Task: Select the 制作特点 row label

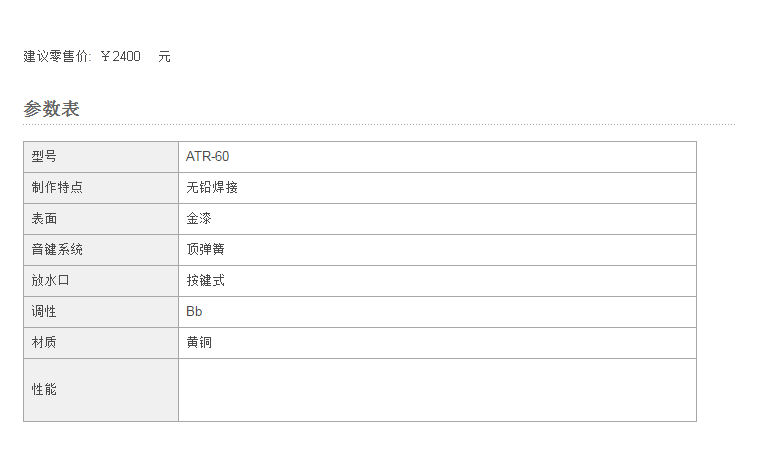Action: pyautogui.click(x=101, y=188)
